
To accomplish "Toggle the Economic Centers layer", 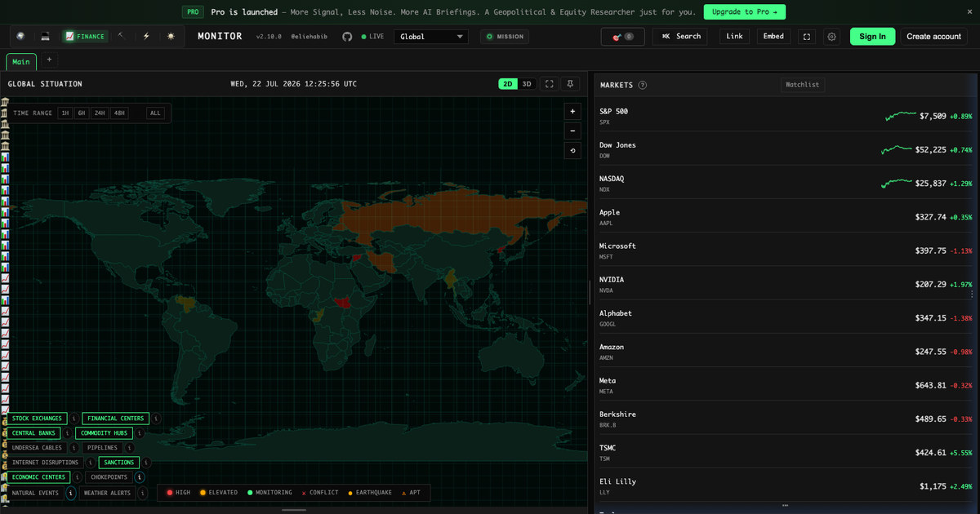I will pos(38,477).
